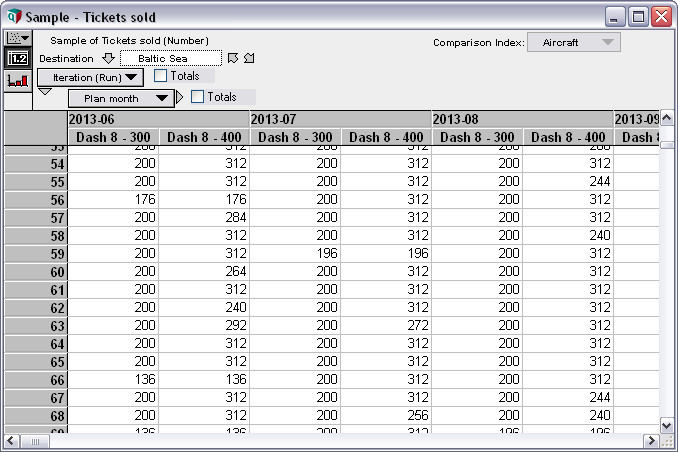Click the Destination index down-arrow icon
Image resolution: width=678 pixels, height=452 pixels.
click(x=109, y=58)
